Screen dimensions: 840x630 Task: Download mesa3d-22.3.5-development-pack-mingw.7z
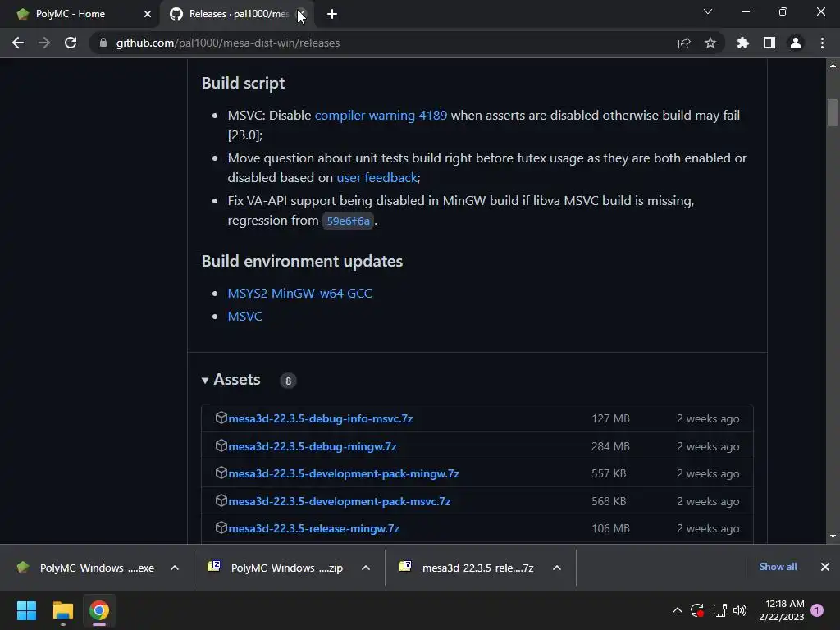click(344, 473)
